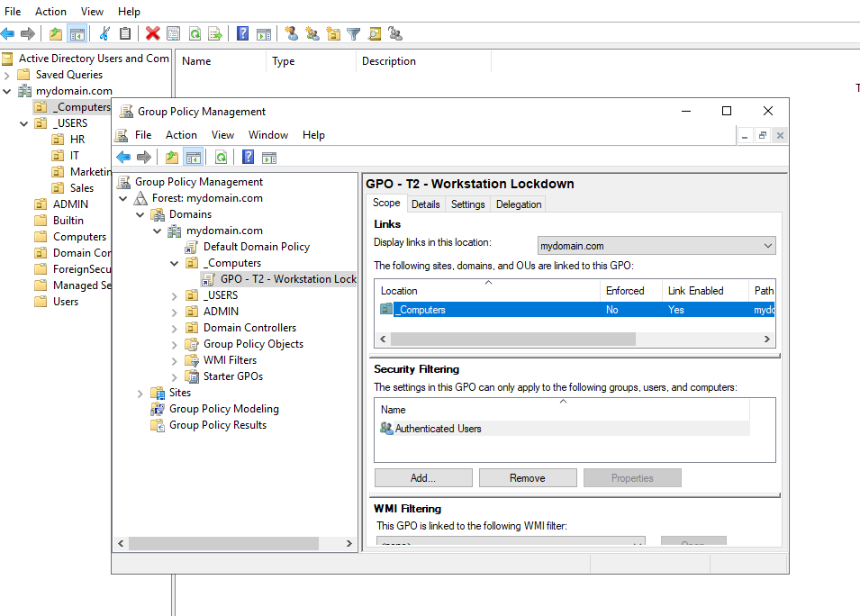This screenshot has width=860, height=616.
Task: Switch to the Settings tab
Action: point(467,204)
